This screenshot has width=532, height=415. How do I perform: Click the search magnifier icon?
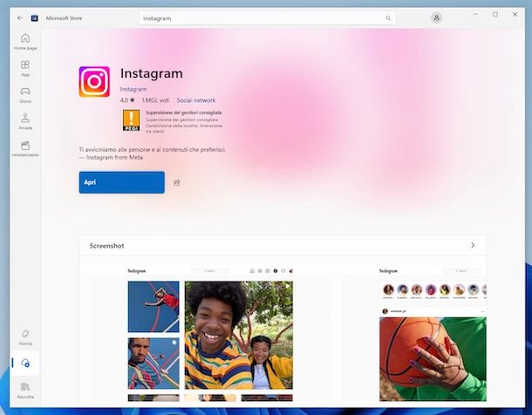coord(388,18)
